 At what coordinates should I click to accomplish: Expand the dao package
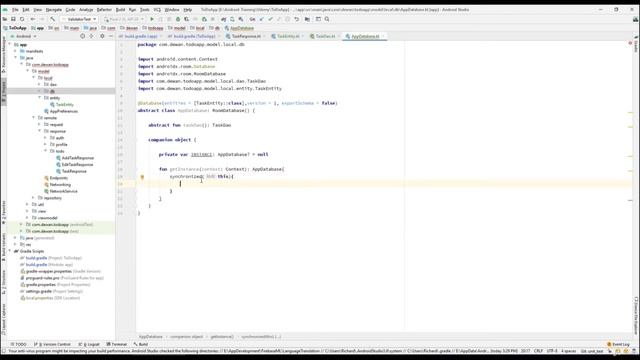[x=40, y=84]
